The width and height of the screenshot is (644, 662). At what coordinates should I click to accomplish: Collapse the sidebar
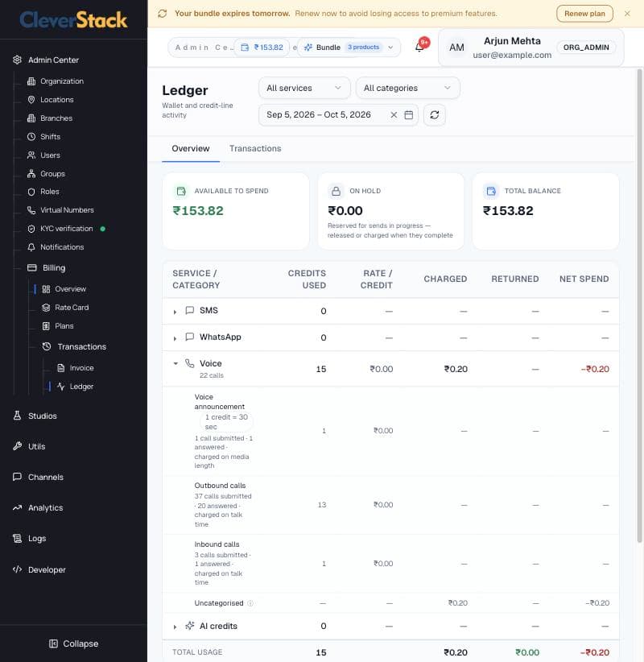[x=74, y=643]
